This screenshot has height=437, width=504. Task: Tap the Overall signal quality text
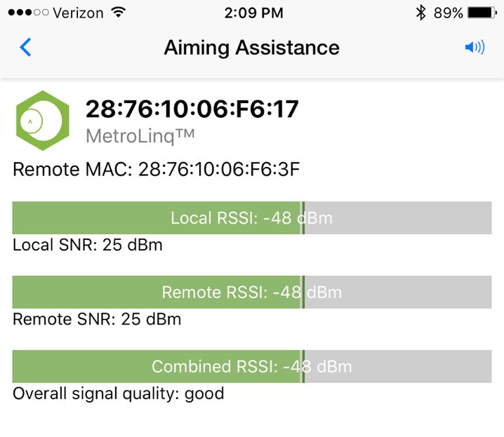[x=119, y=394]
